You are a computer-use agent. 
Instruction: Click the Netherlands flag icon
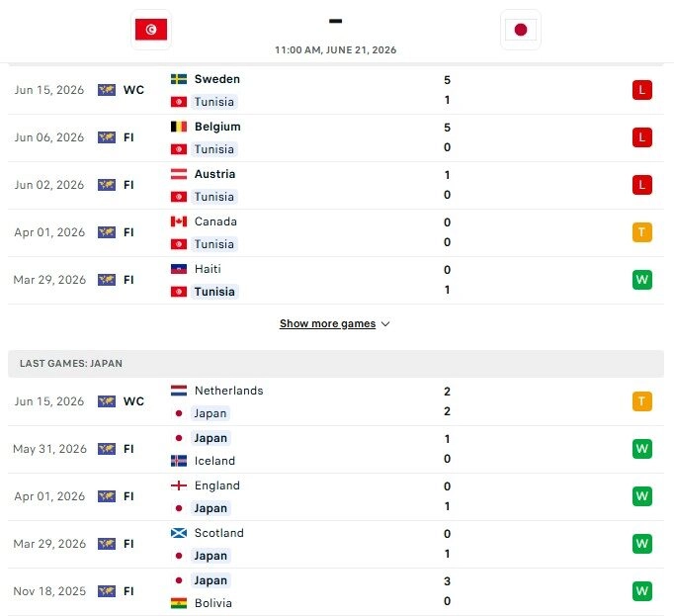(x=179, y=391)
